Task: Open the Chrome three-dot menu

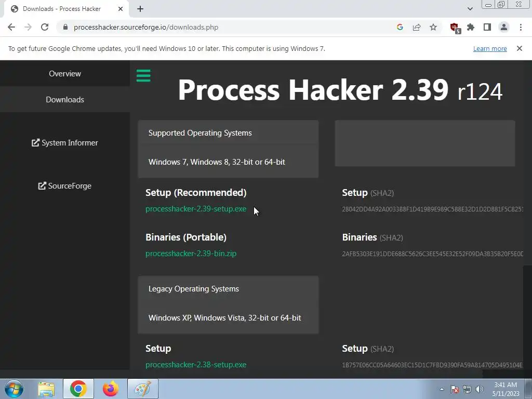Action: click(521, 27)
